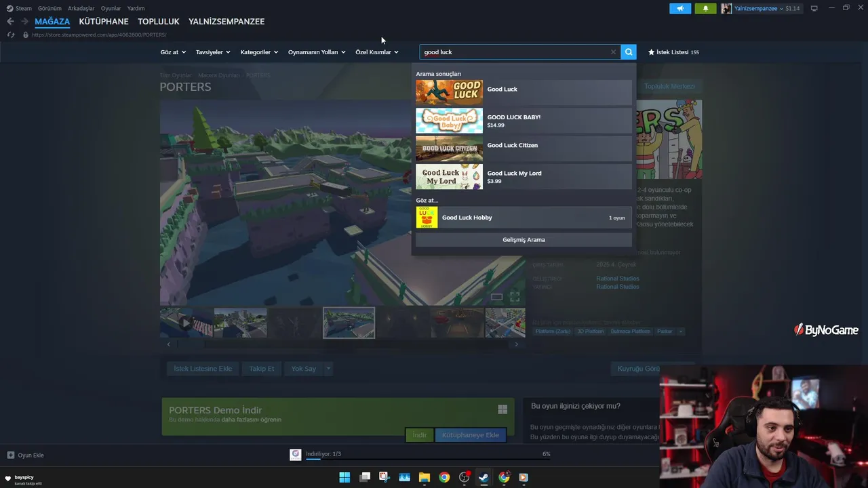Reload the page with refresh icon
The image size is (868, 488).
10,35
